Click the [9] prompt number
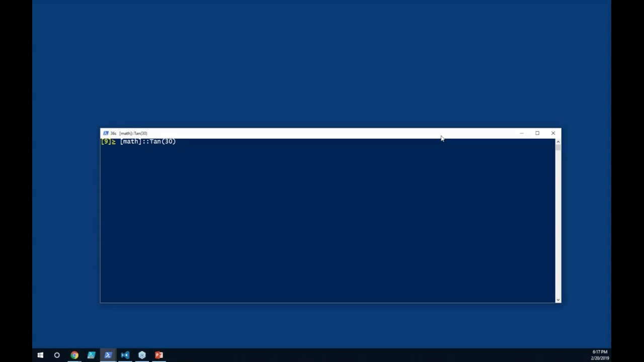Image resolution: width=644 pixels, height=362 pixels. [x=106, y=142]
